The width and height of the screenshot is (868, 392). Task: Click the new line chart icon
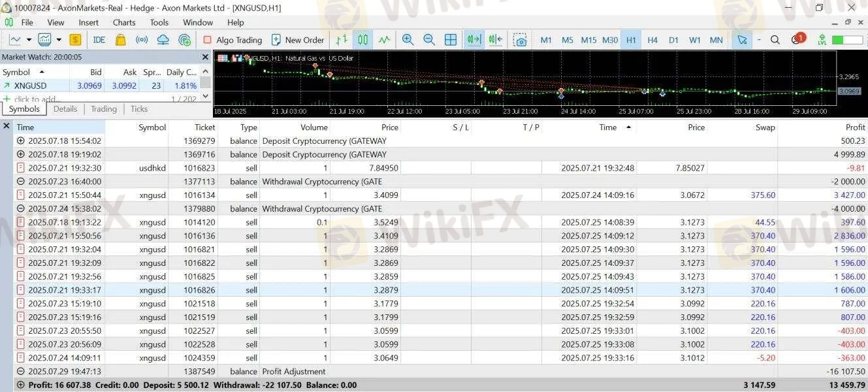[14, 40]
